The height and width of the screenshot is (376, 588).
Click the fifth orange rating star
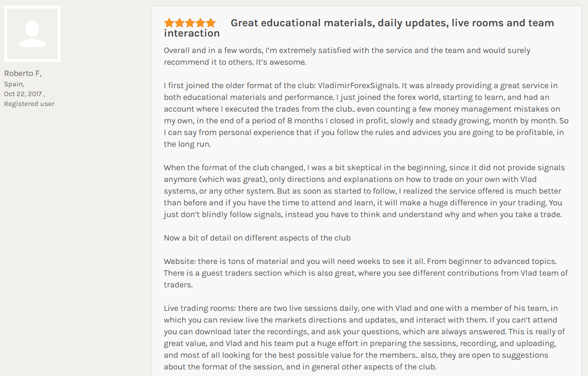point(210,23)
